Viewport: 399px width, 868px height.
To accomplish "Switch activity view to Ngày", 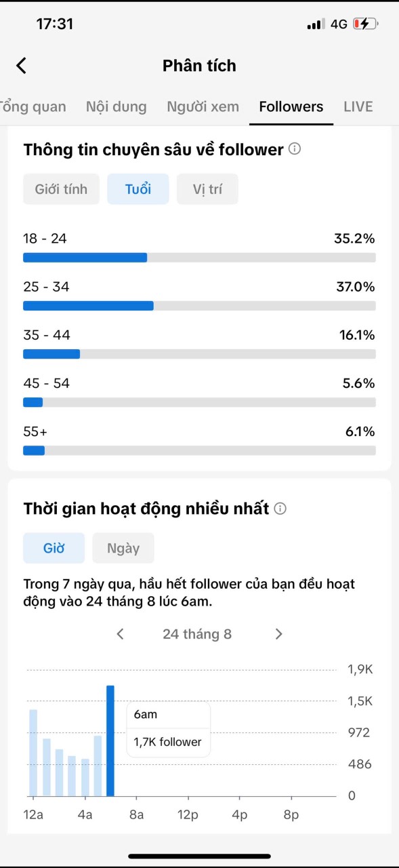I will (x=123, y=548).
